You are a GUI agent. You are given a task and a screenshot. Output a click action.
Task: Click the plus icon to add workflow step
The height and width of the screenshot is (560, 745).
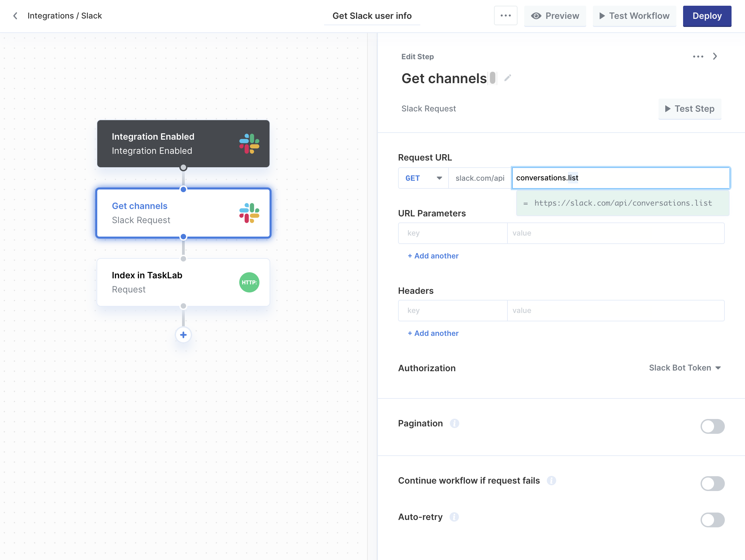pos(183,335)
